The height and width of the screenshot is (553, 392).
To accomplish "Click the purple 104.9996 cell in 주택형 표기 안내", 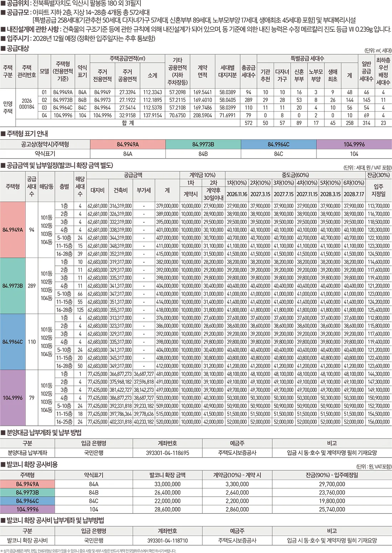I will [x=354, y=144].
